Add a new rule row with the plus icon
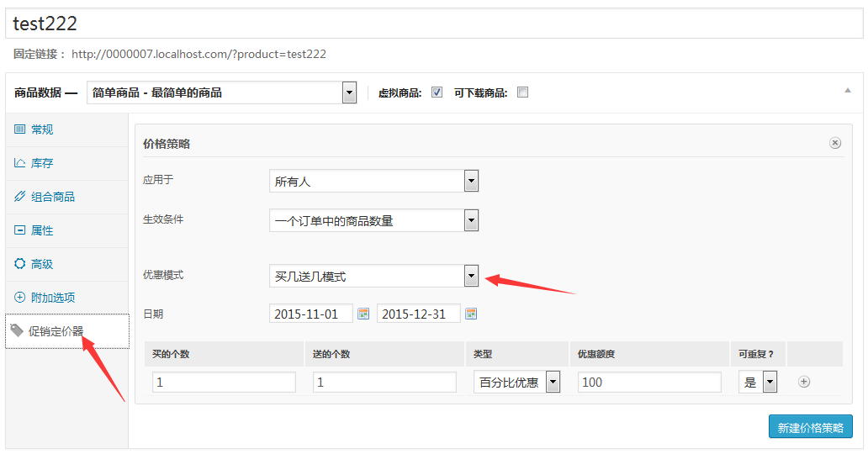This screenshot has width=868, height=454. 804,382
